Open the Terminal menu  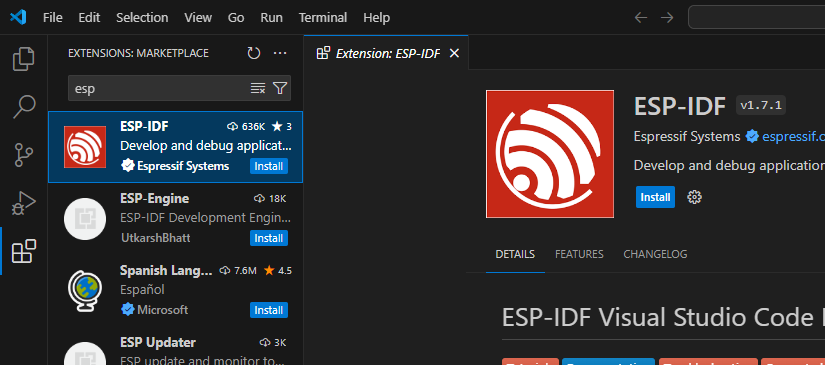323,17
